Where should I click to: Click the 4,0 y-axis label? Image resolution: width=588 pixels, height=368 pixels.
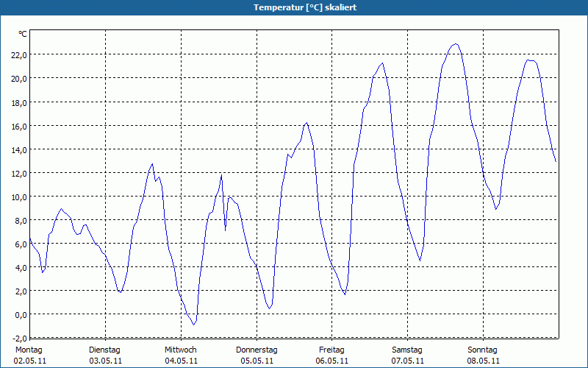[21, 268]
